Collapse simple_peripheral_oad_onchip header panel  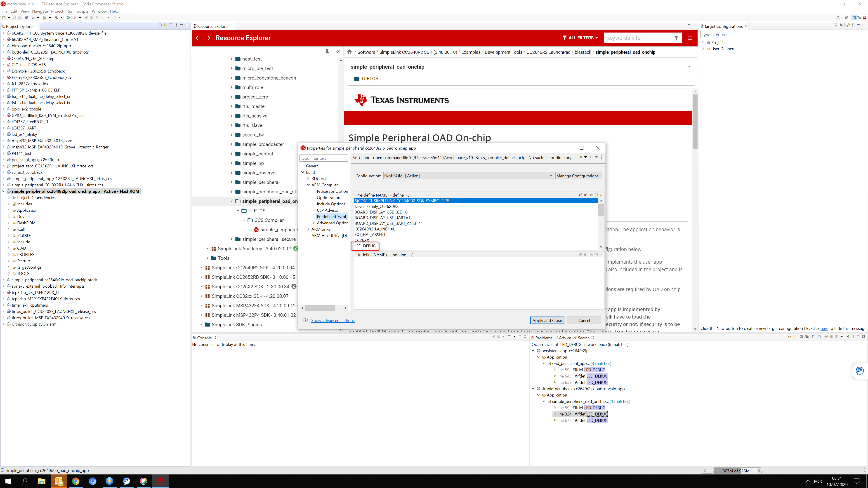click(689, 67)
